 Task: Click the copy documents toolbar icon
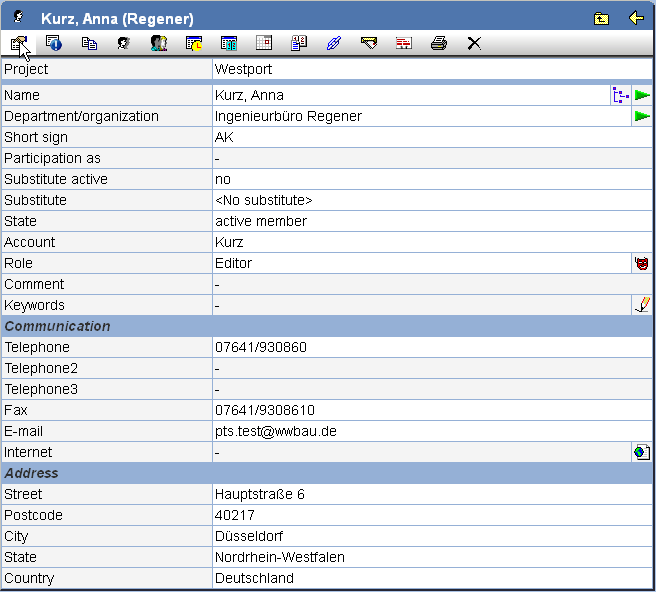tap(89, 43)
